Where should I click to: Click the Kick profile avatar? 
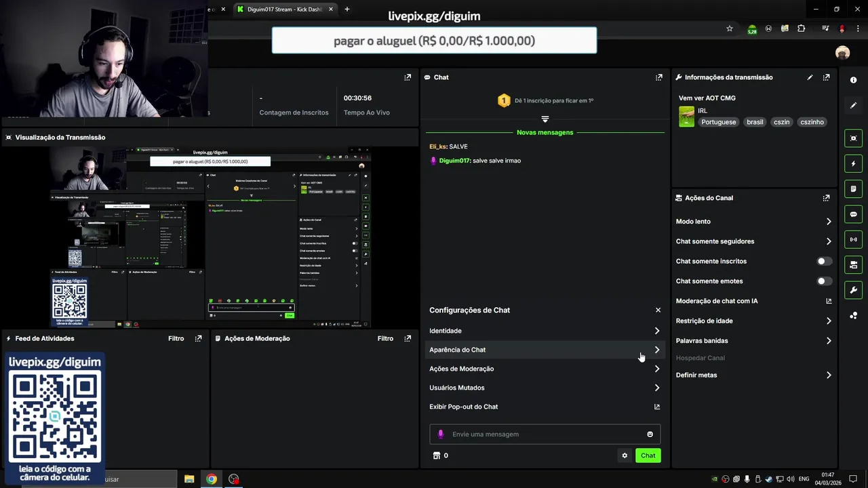(842, 53)
